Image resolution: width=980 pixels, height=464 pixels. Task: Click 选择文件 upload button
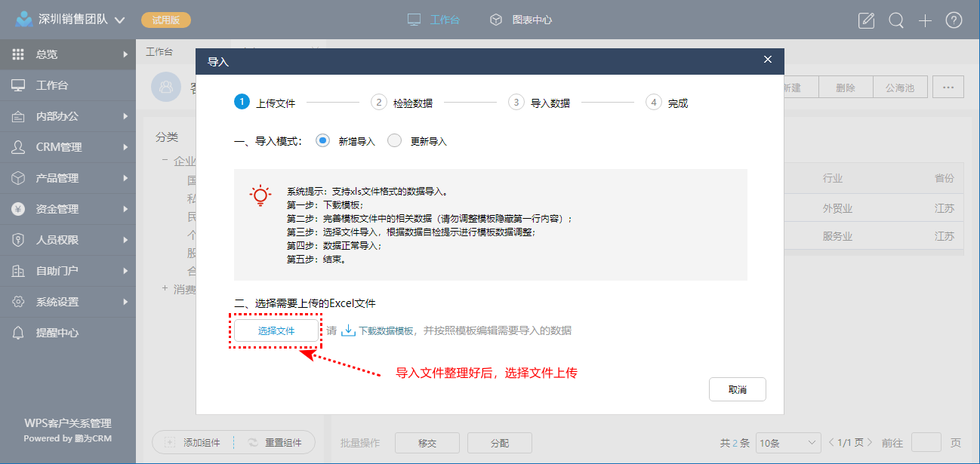(x=276, y=330)
